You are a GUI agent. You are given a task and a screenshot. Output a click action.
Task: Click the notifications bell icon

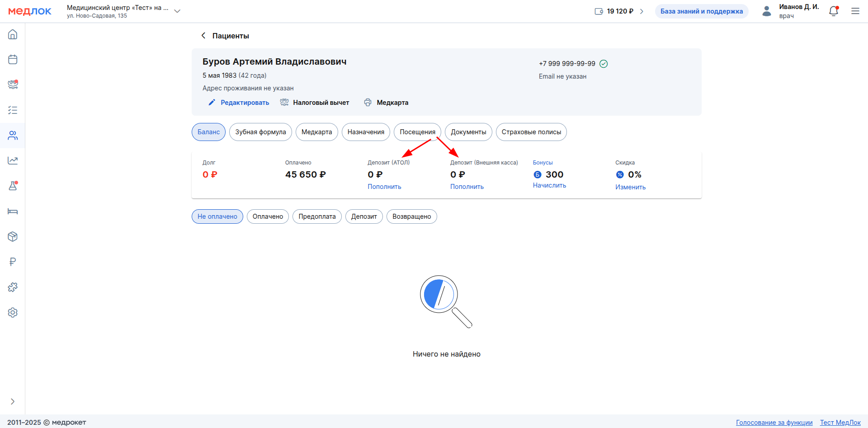click(x=833, y=11)
